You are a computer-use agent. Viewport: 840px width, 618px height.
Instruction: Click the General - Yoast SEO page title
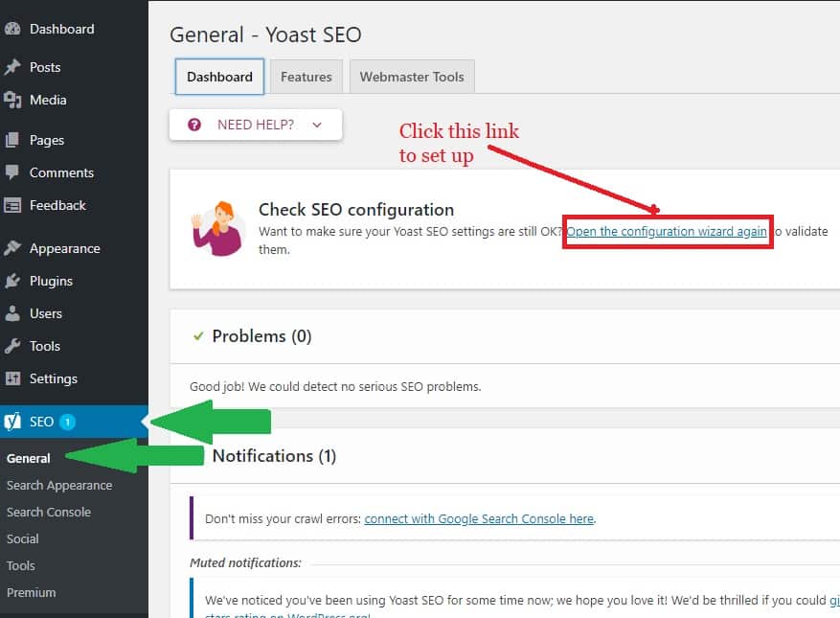265,34
